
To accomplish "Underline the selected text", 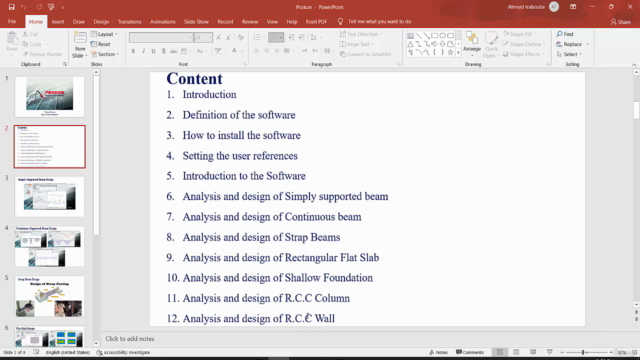I will click(153, 51).
